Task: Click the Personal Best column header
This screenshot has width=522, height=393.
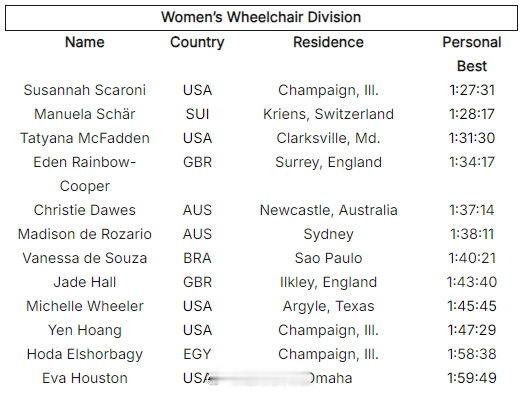Action: [x=472, y=54]
